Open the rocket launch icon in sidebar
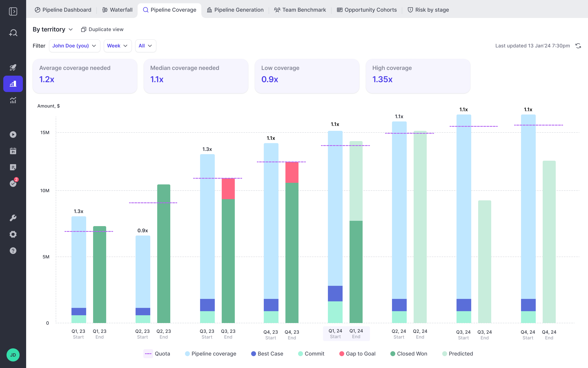 point(13,67)
